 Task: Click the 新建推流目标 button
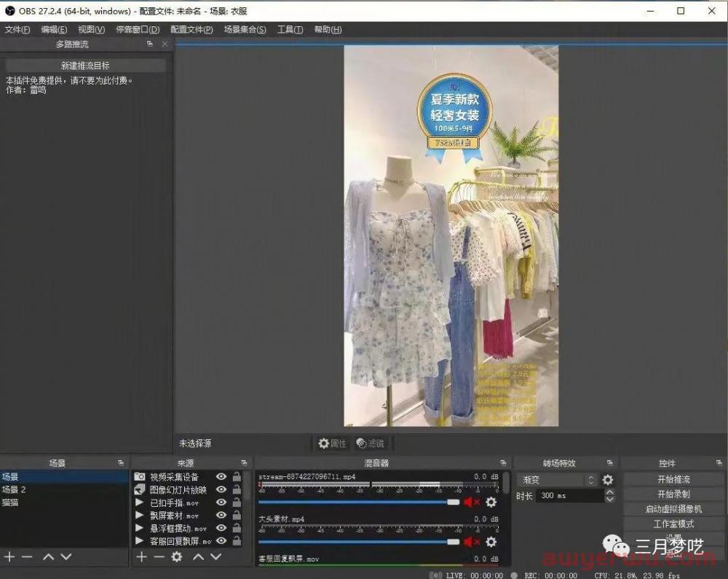point(86,66)
